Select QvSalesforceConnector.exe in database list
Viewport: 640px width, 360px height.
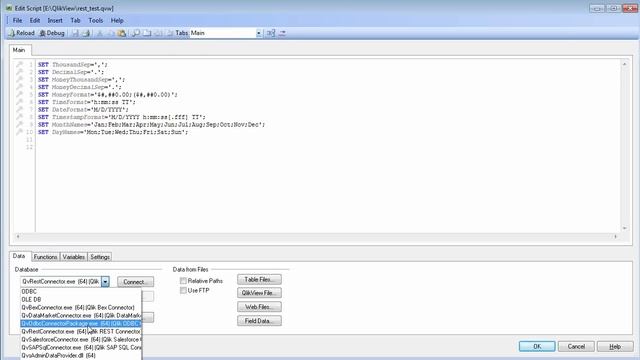click(81, 339)
